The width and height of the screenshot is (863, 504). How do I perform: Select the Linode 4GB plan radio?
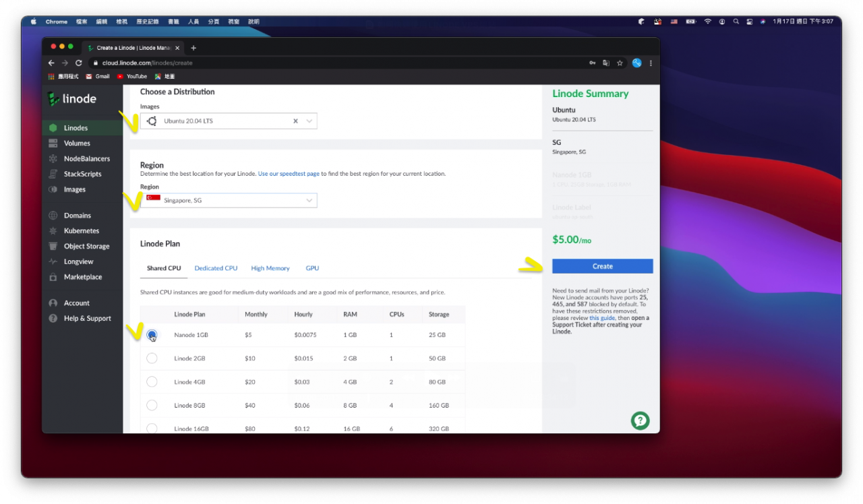click(x=152, y=382)
